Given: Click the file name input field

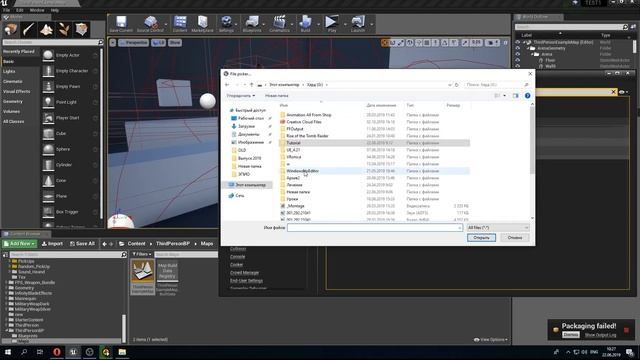Looking at the screenshot, I should (x=375, y=228).
